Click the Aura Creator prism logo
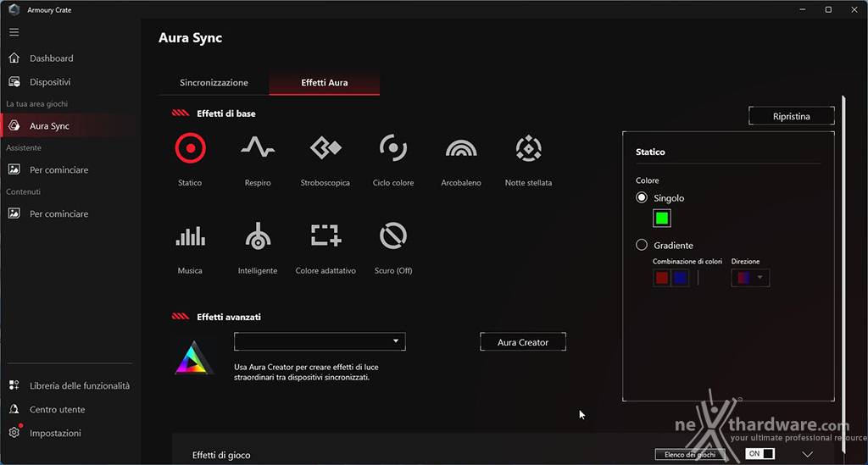Viewport: 868px width, 465px height. (x=194, y=358)
